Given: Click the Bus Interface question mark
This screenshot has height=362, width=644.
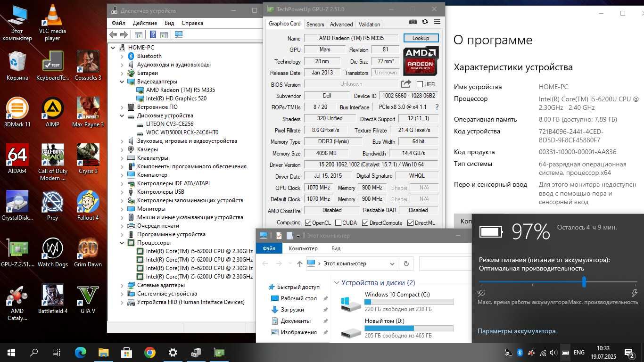Looking at the screenshot, I should pyautogui.click(x=437, y=107).
